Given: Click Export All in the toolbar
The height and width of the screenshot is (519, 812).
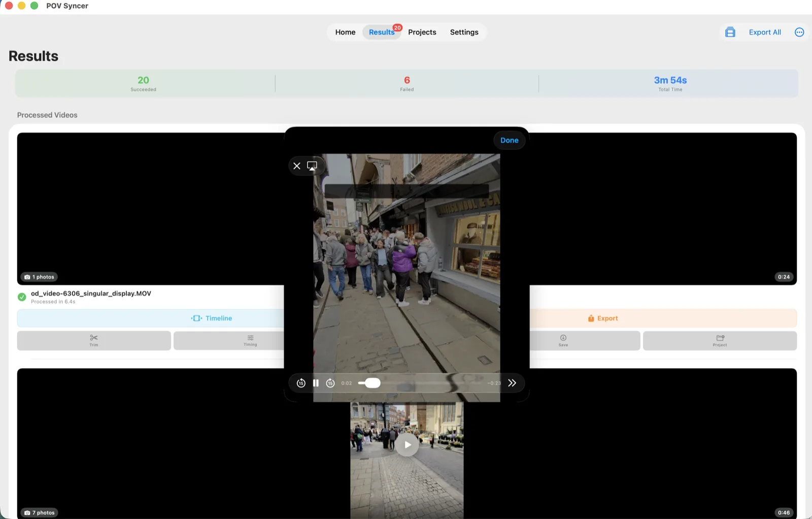Looking at the screenshot, I should 765,32.
